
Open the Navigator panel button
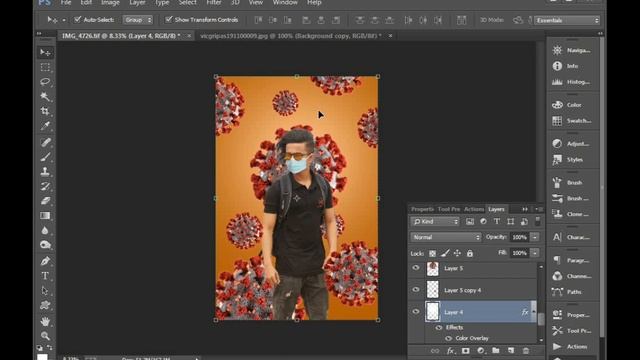pyautogui.click(x=573, y=50)
